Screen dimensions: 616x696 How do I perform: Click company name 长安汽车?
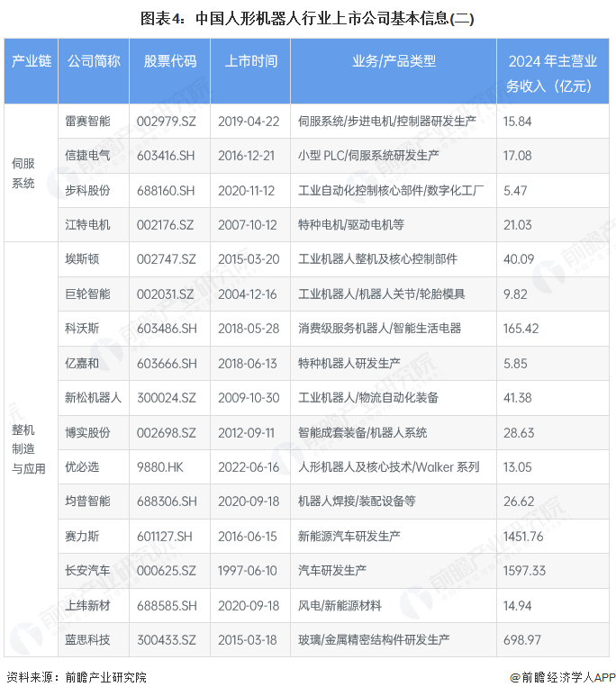pos(87,571)
